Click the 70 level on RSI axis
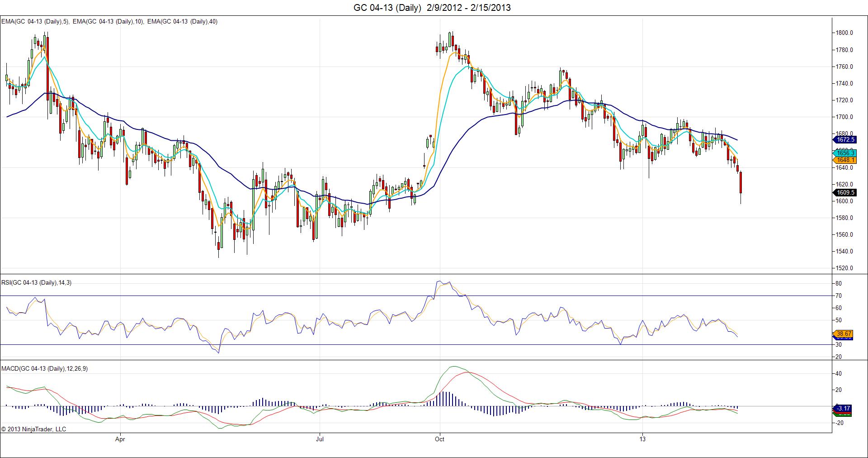The image size is (868, 458). coord(839,296)
